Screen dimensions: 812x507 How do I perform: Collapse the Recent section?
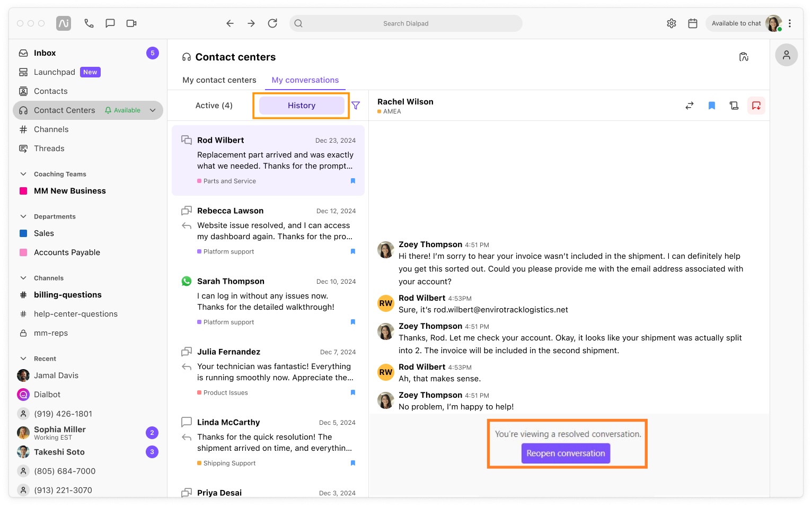(x=23, y=359)
